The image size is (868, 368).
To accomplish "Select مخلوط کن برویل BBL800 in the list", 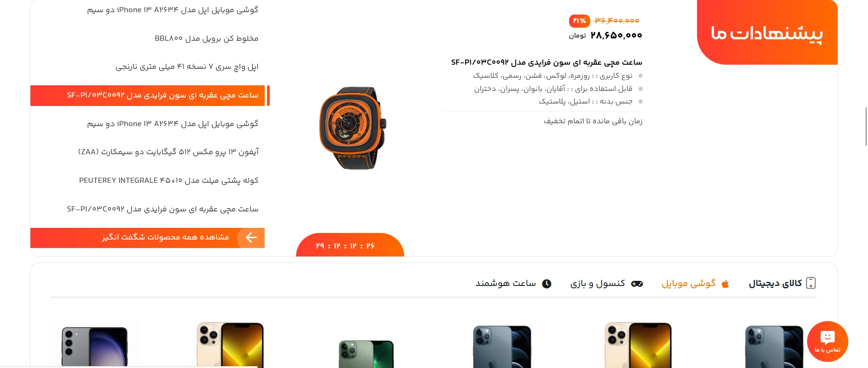I will 207,38.
